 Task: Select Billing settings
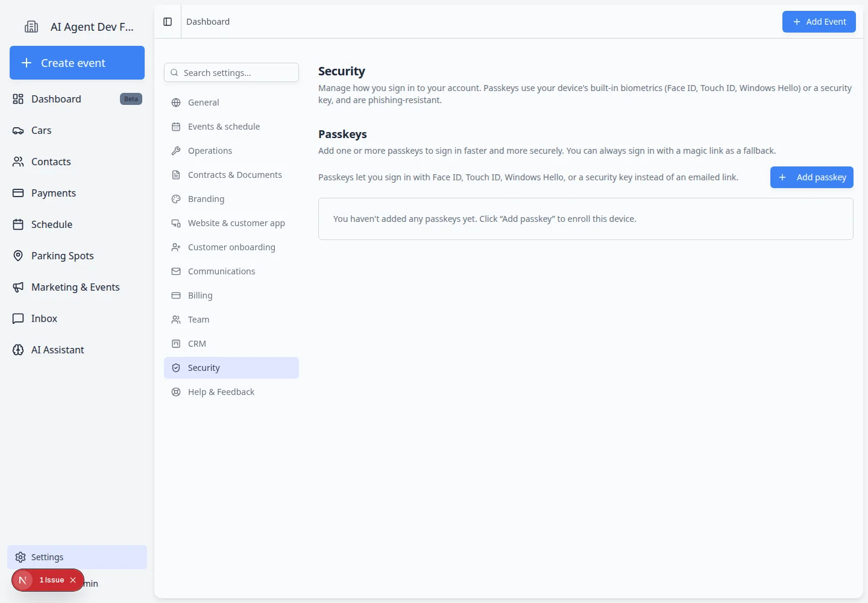pyautogui.click(x=231, y=295)
